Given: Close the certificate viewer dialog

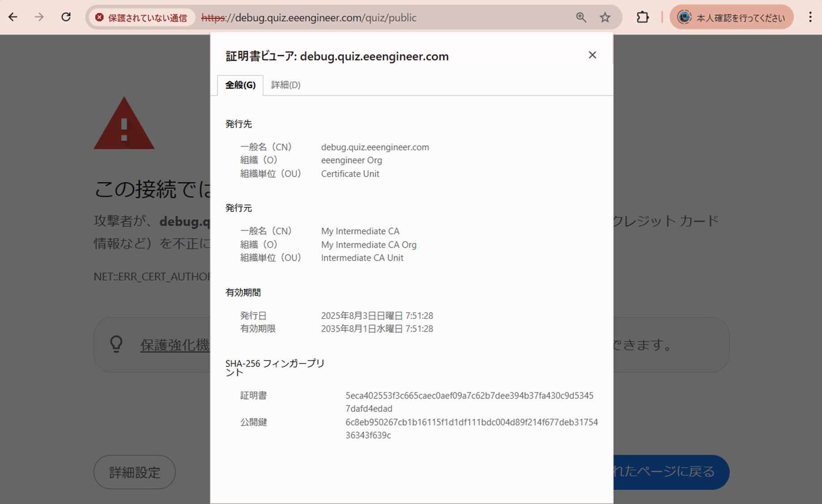Looking at the screenshot, I should (593, 55).
